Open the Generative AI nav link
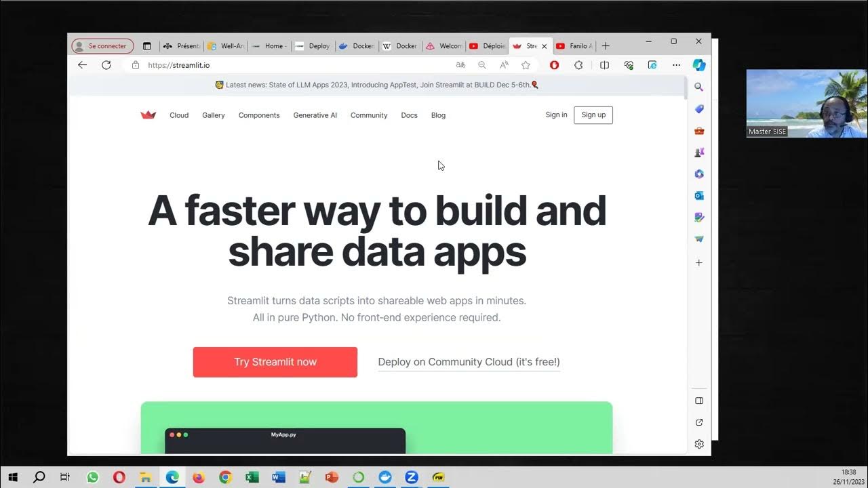The height and width of the screenshot is (488, 868). tap(315, 115)
